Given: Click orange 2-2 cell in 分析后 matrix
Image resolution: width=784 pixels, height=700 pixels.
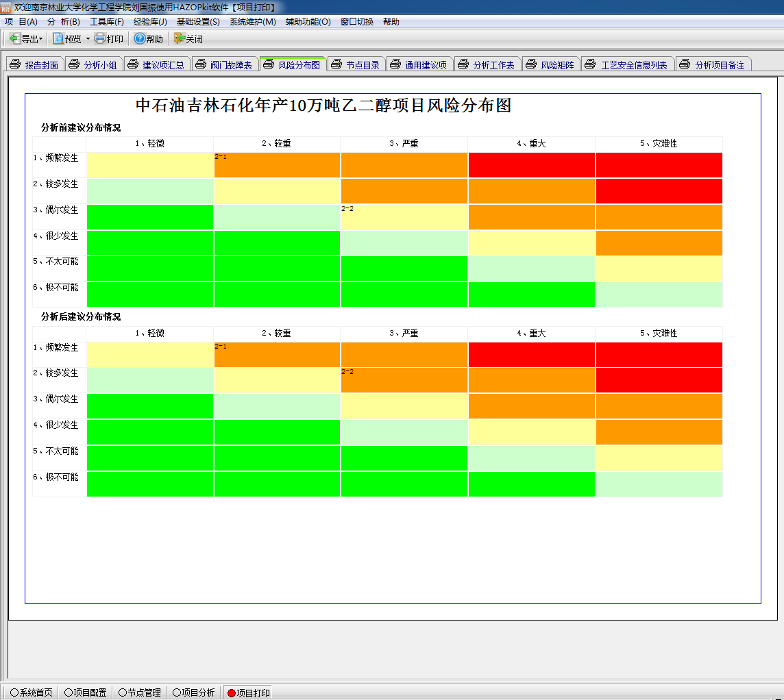Looking at the screenshot, I should click(x=404, y=380).
